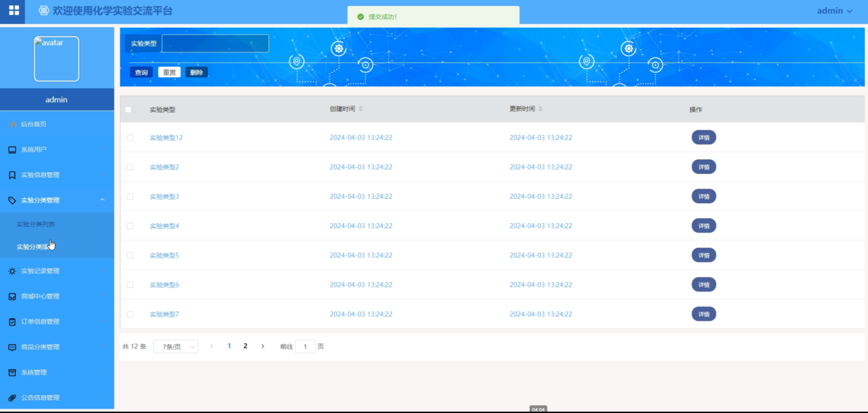The height and width of the screenshot is (413, 868).
Task: Open the admin user dropdown at top right
Action: coord(835,11)
